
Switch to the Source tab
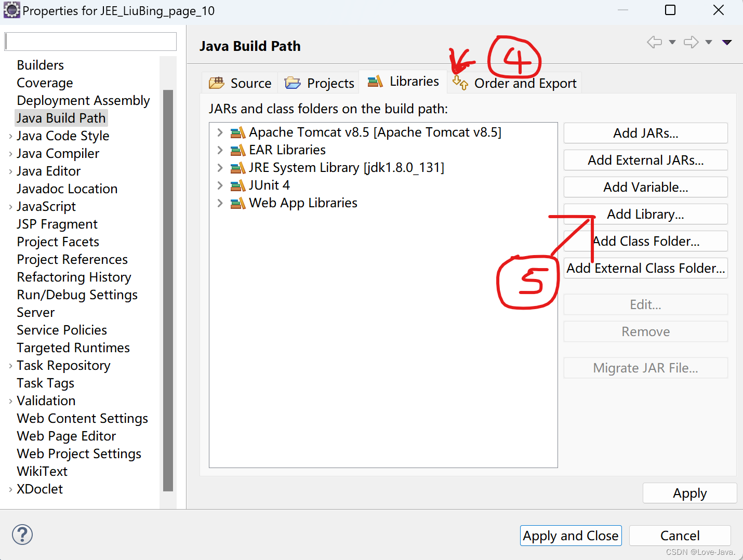click(x=240, y=83)
